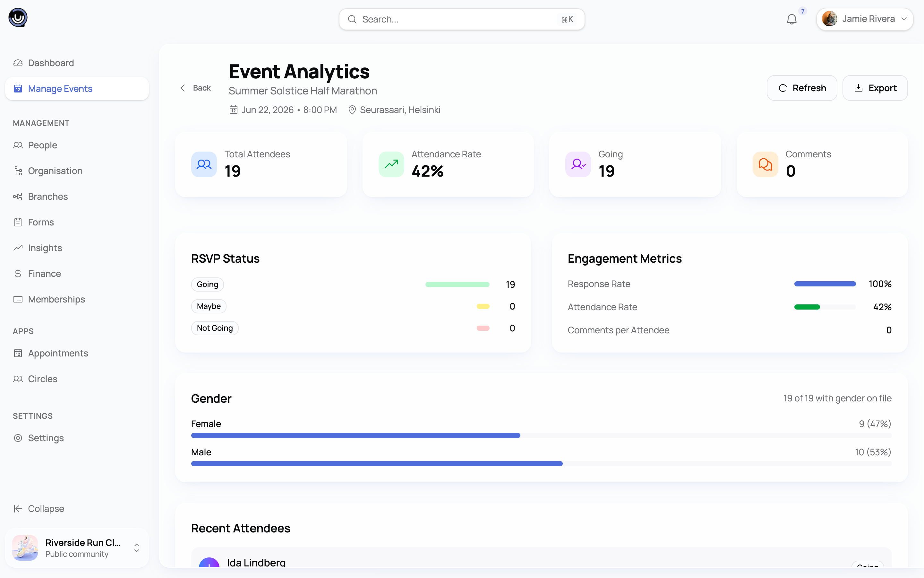Click the Forms clipboard icon
The width and height of the screenshot is (924, 578).
point(18,222)
